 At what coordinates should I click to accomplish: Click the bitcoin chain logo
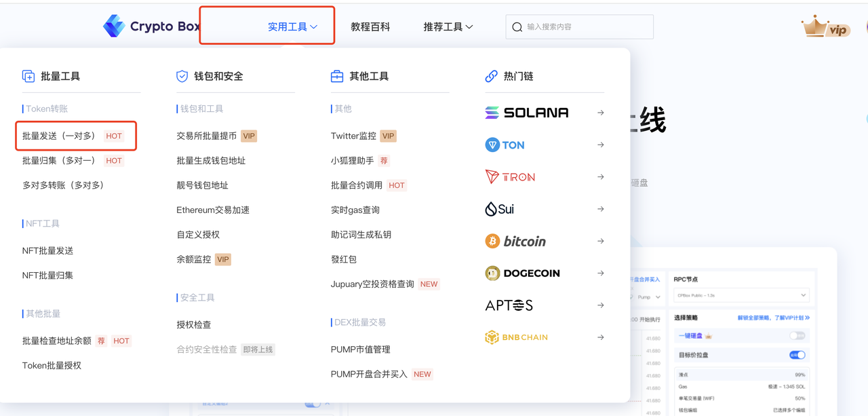pos(515,241)
